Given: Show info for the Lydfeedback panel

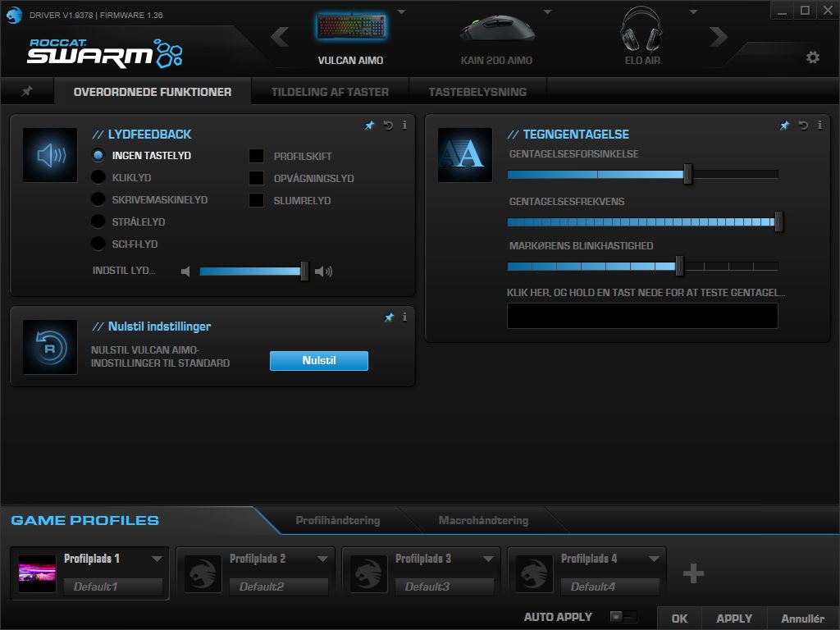Looking at the screenshot, I should click(404, 125).
